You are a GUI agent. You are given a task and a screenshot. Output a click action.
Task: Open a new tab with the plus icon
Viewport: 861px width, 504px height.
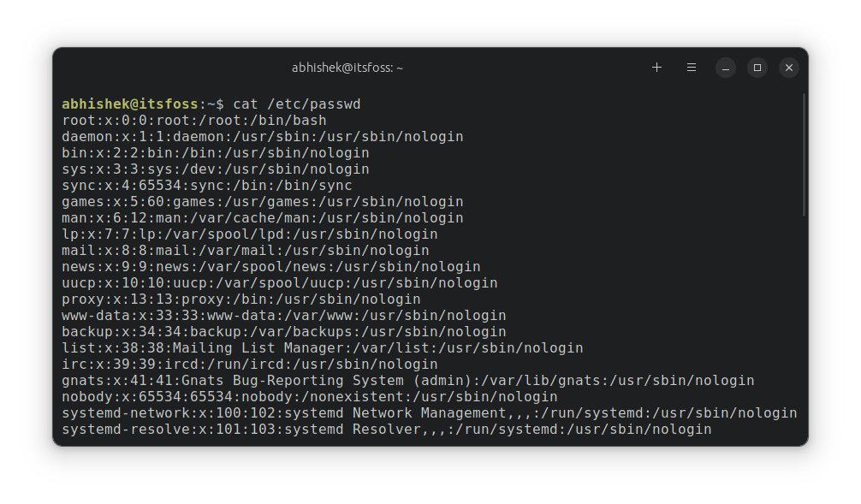coord(656,67)
